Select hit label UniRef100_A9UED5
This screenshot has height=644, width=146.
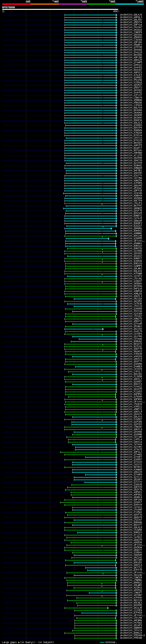tap(131, 555)
